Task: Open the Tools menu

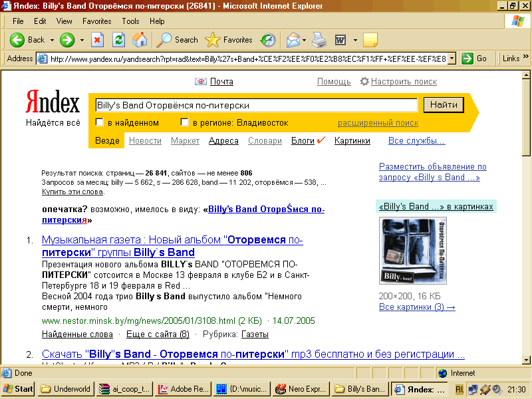Action: [130, 21]
